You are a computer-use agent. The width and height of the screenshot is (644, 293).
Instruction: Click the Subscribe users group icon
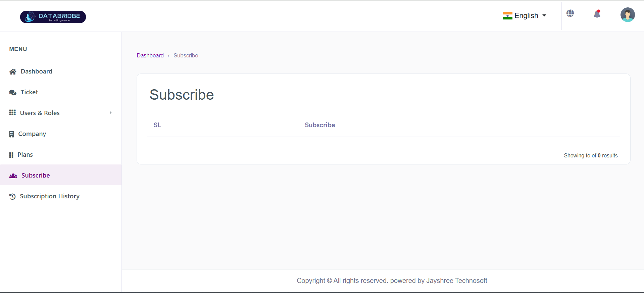[13, 176]
